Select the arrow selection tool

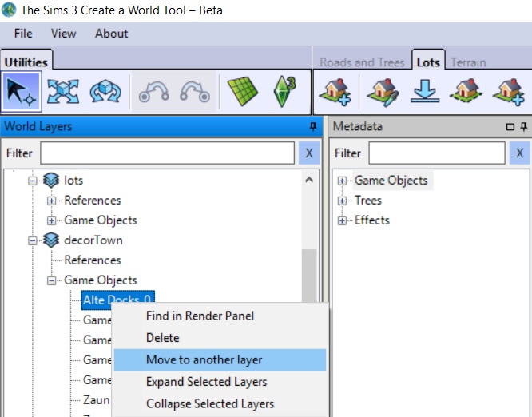[x=21, y=92]
